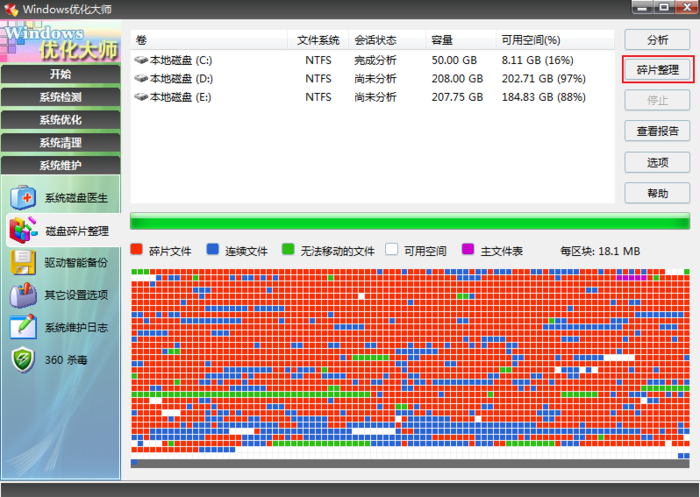Image resolution: width=700 pixels, height=497 pixels.
Task: Click the red 碎片文件 legend swatch
Action: (x=137, y=250)
